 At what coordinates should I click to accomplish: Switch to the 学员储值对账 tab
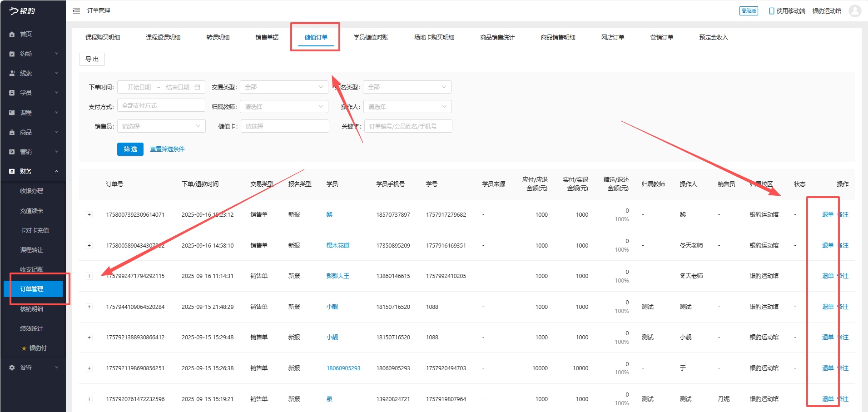coord(372,37)
